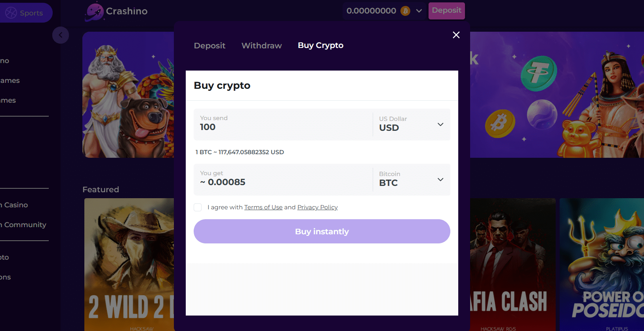Click the gold Bitcoin coin on the right banner
Viewport: 644px width, 331px height.
(499, 124)
